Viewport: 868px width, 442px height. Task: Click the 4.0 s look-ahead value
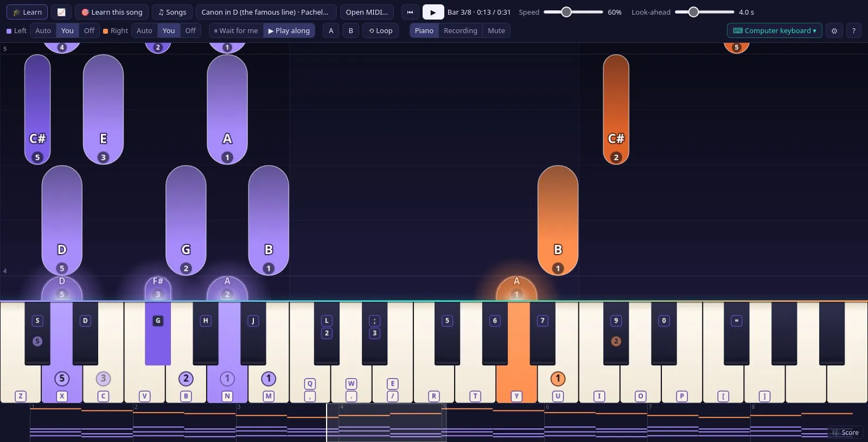(746, 12)
